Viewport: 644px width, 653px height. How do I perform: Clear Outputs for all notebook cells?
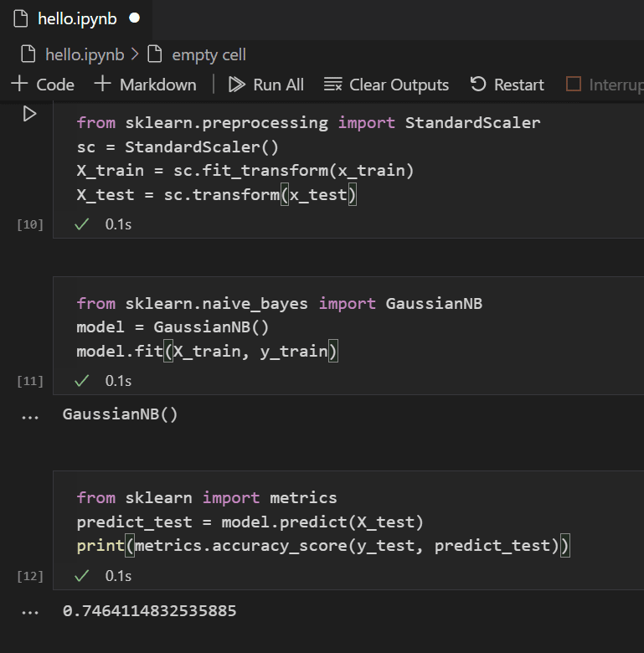[386, 85]
